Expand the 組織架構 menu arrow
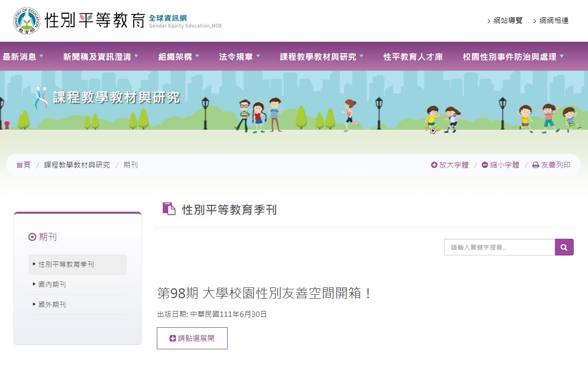Screen dimensions: 588x365 (x=197, y=56)
